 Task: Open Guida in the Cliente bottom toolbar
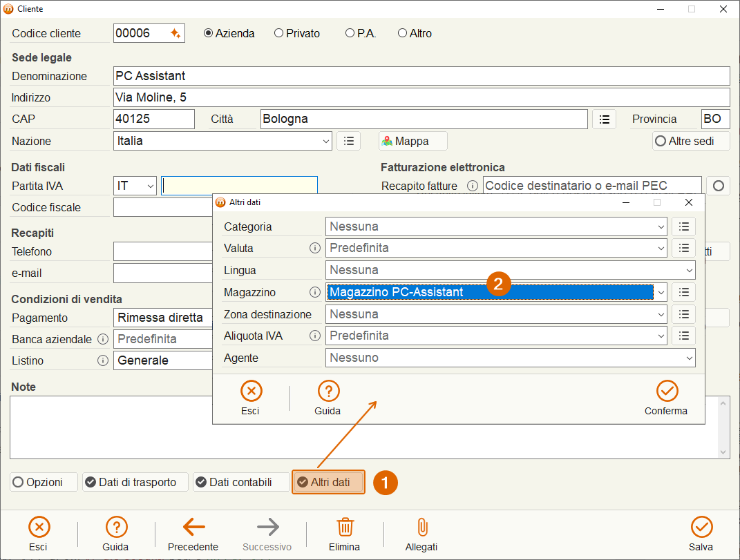click(x=116, y=534)
